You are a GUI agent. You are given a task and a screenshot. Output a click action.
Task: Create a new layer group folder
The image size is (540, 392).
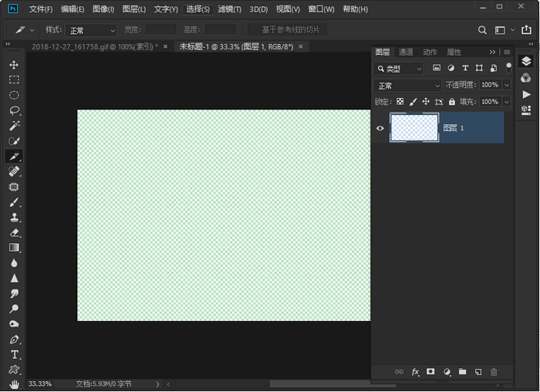point(463,372)
